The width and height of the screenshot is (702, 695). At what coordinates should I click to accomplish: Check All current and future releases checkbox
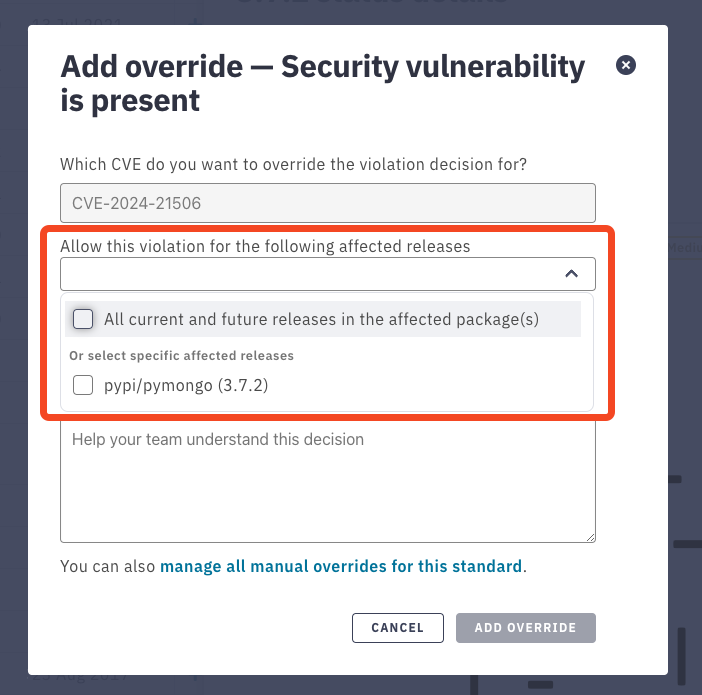point(83,319)
